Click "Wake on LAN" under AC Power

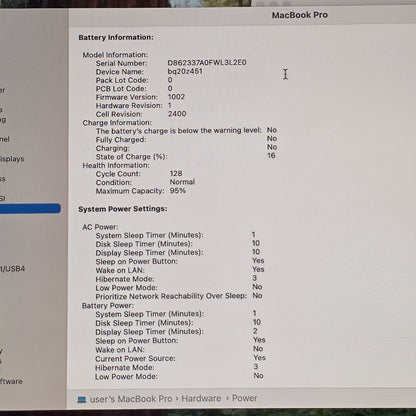120,270
